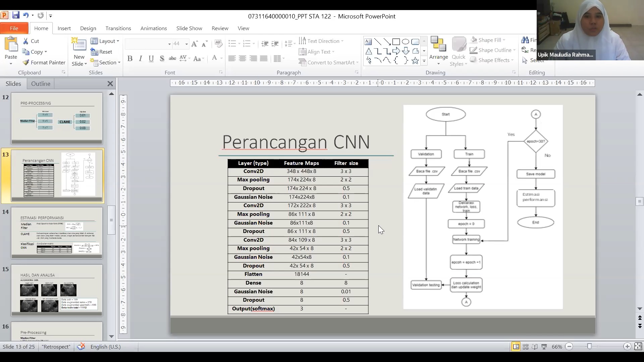Image resolution: width=644 pixels, height=362 pixels.
Task: Switch to the Outline pane tab
Action: pyautogui.click(x=41, y=84)
